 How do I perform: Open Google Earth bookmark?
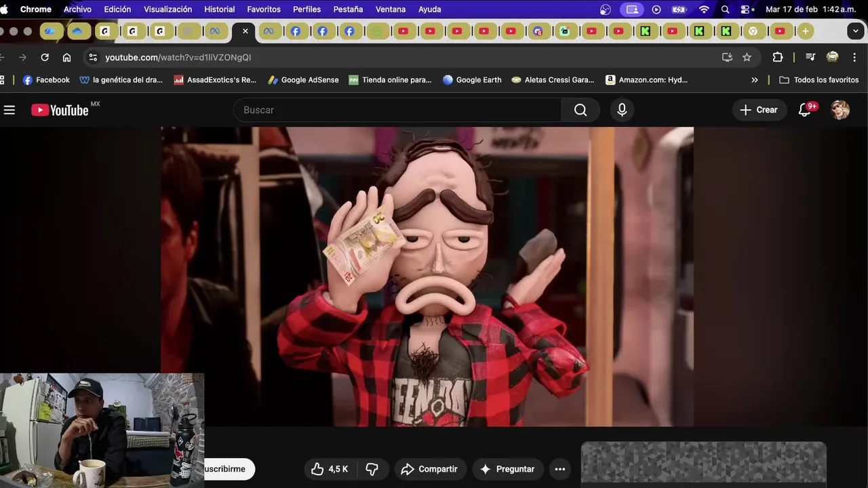coord(472,80)
